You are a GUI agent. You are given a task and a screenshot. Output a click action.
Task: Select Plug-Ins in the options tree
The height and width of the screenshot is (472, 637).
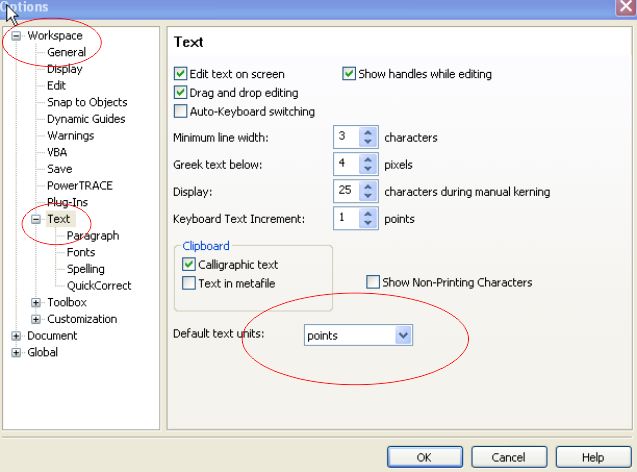point(67,202)
